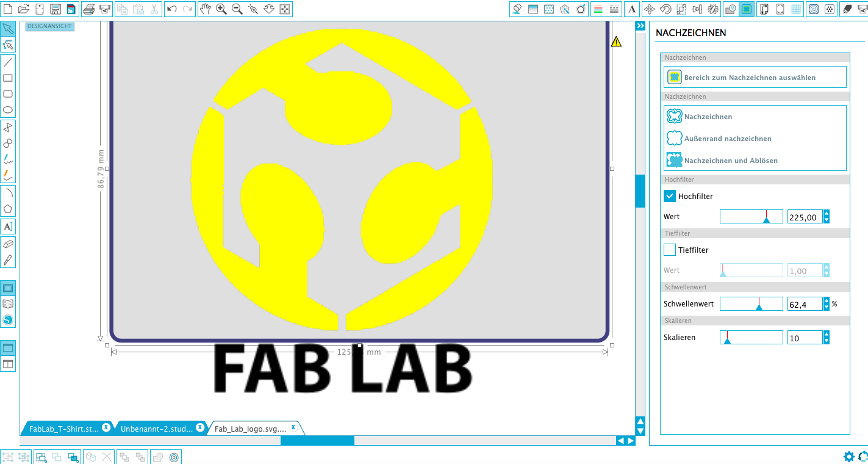Click the zoom out magnifier

237,9
